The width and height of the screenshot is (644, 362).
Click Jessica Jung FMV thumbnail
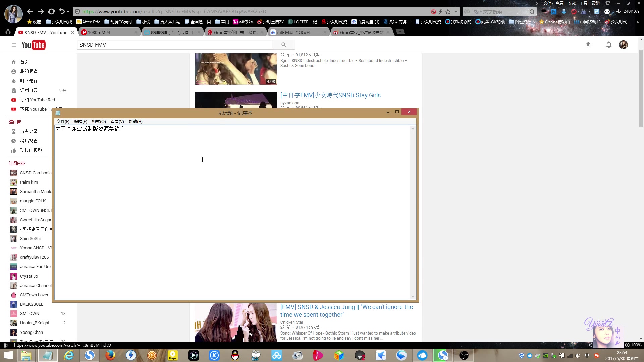pyautogui.click(x=235, y=322)
